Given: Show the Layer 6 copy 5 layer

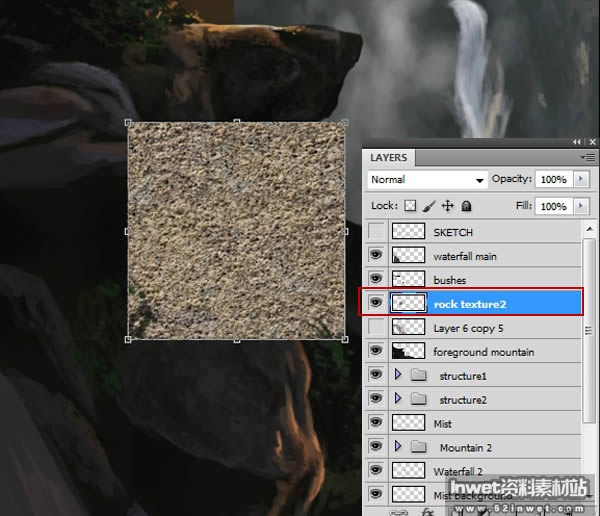Looking at the screenshot, I should 377,327.
